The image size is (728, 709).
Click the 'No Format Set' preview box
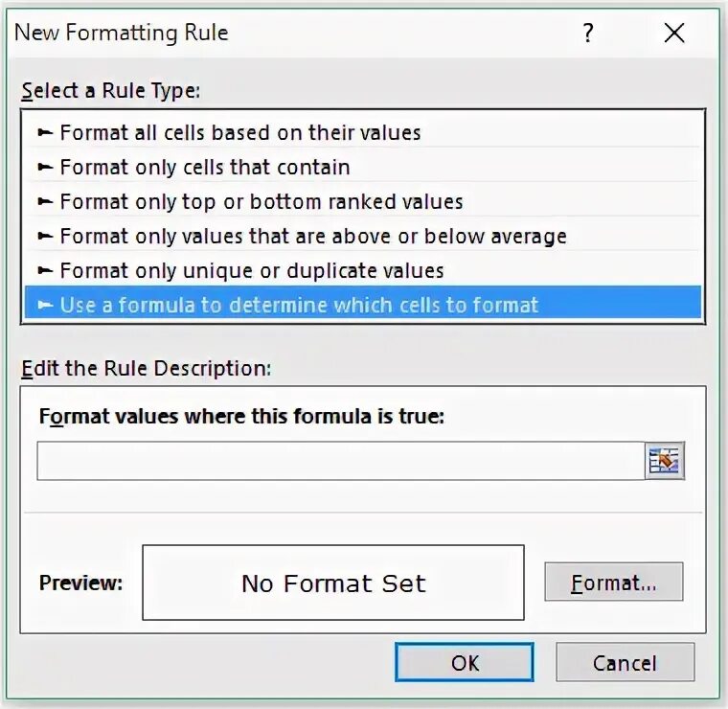tap(333, 583)
